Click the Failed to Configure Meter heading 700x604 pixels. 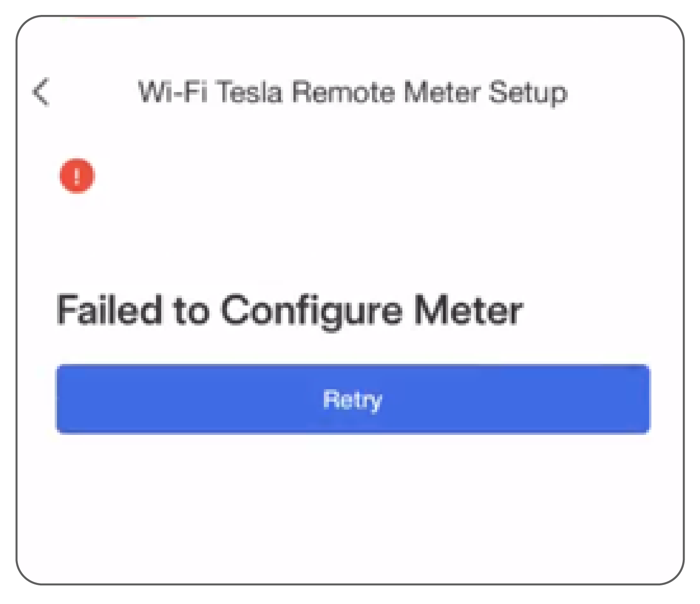290,311
